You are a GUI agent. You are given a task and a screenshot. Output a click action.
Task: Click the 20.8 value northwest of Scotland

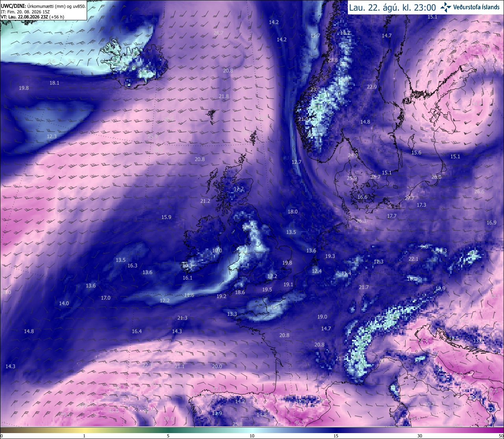pyautogui.click(x=200, y=159)
